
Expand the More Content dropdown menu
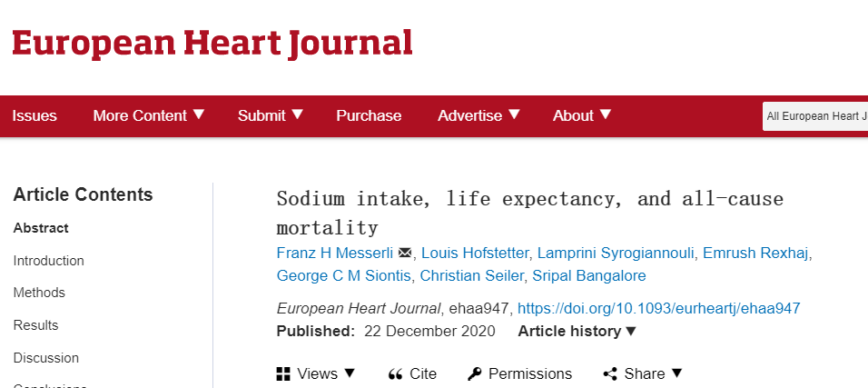tap(149, 115)
